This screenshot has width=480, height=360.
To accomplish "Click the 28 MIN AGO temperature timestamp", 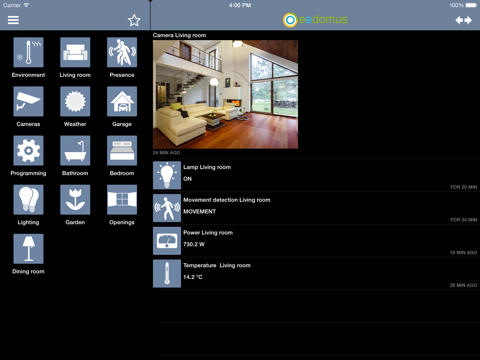I will tap(463, 285).
